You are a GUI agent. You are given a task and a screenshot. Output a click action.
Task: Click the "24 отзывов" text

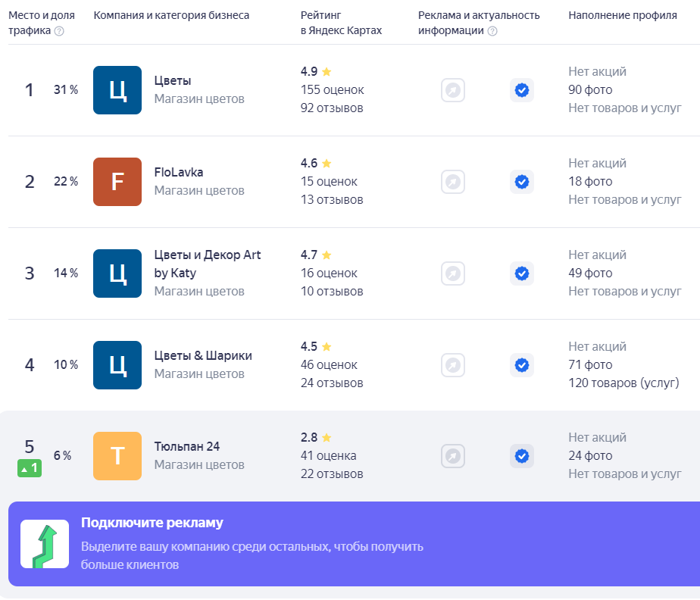pos(332,383)
